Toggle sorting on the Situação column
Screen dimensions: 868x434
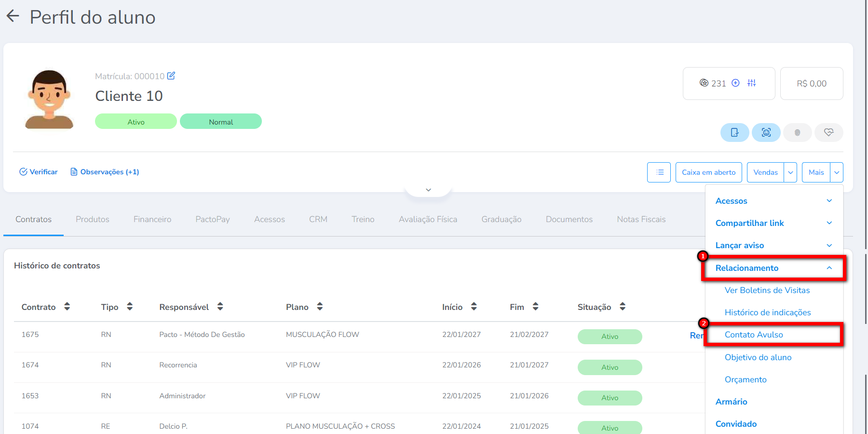coord(623,307)
